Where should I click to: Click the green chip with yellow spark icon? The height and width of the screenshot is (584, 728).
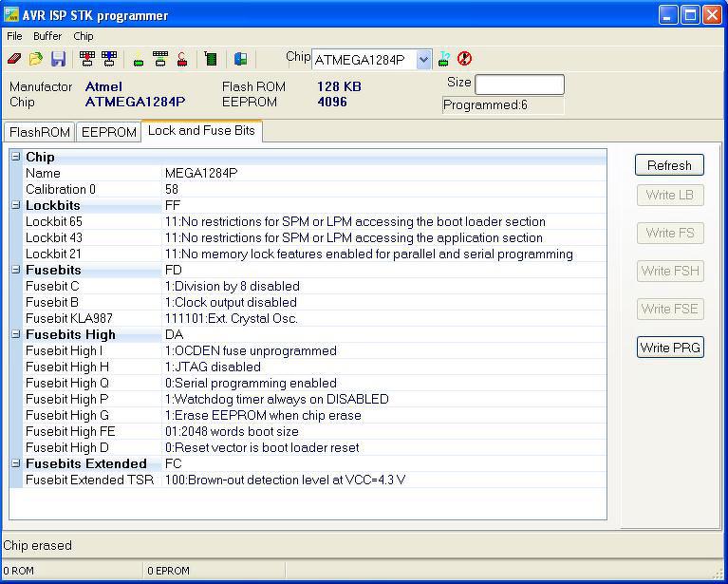138,60
